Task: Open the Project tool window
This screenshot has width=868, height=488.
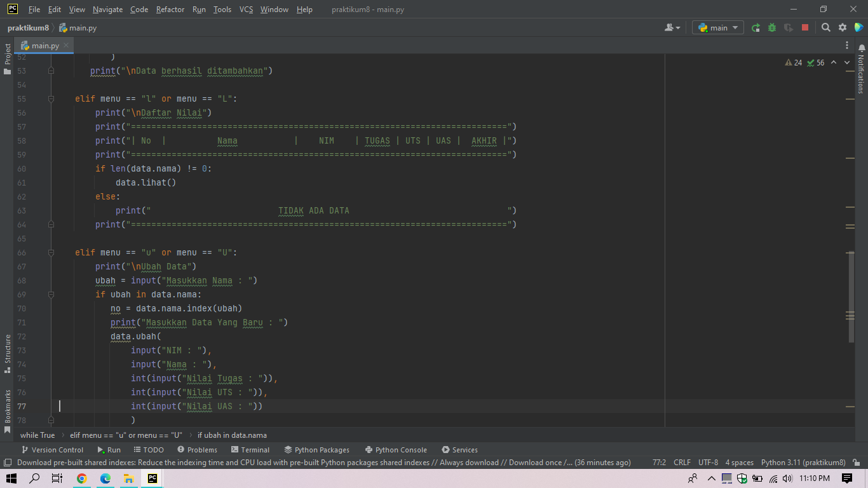Action: (7, 59)
